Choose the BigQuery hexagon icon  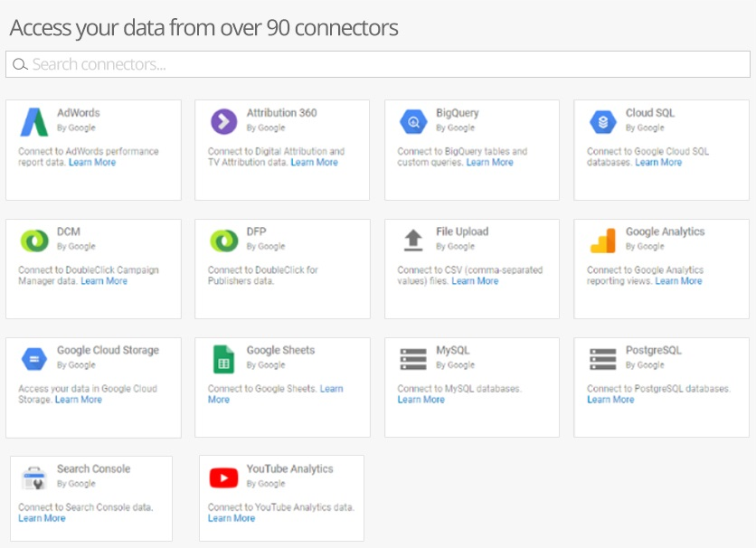coord(413,121)
